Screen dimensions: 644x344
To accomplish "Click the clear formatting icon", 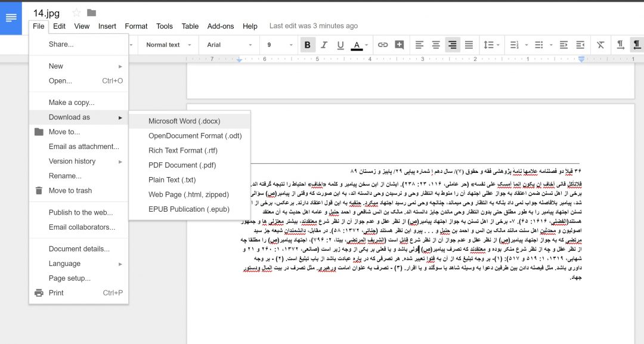I will tap(600, 45).
